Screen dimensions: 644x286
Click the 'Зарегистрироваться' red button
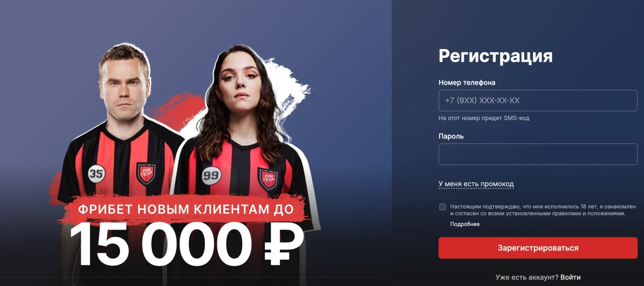click(538, 248)
